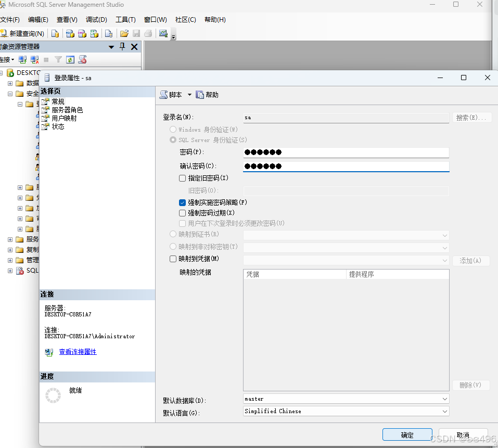Close the Object Explorer panel
The height and width of the screenshot is (448, 498).
[x=134, y=47]
